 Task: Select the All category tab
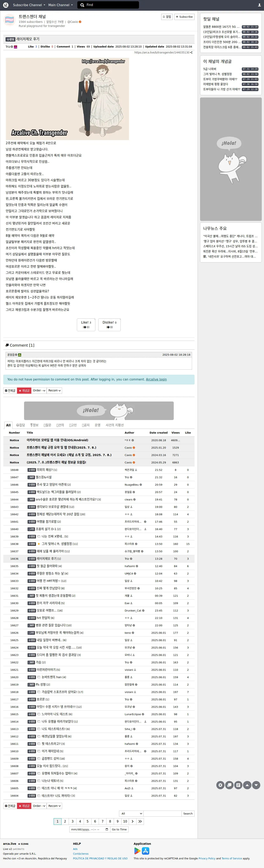(8, 425)
